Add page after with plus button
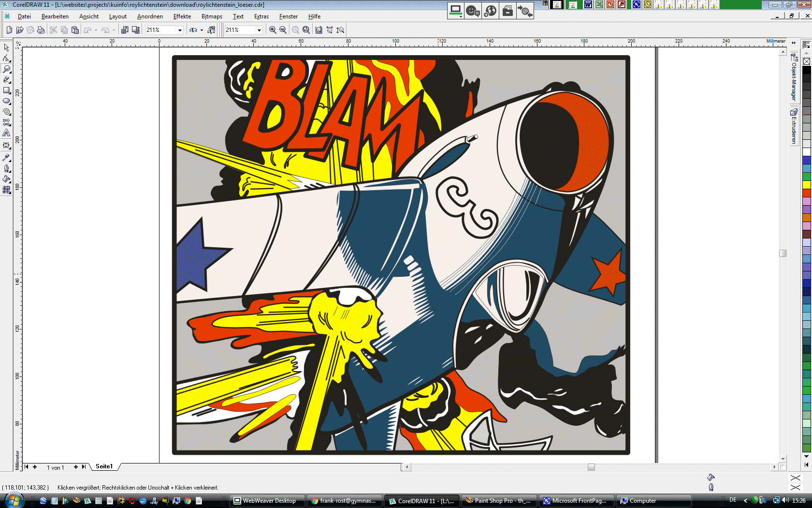812x508 pixels. point(75,467)
